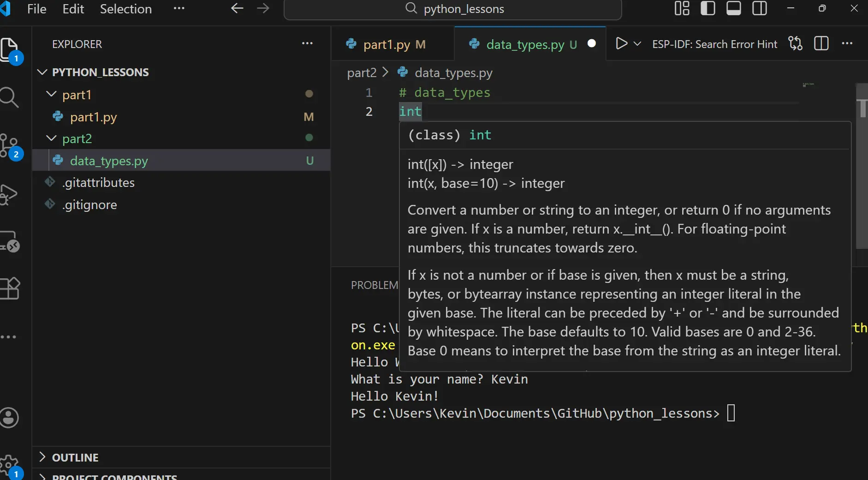868x480 pixels.
Task: Switch to the part1.py tab
Action: (x=394, y=44)
